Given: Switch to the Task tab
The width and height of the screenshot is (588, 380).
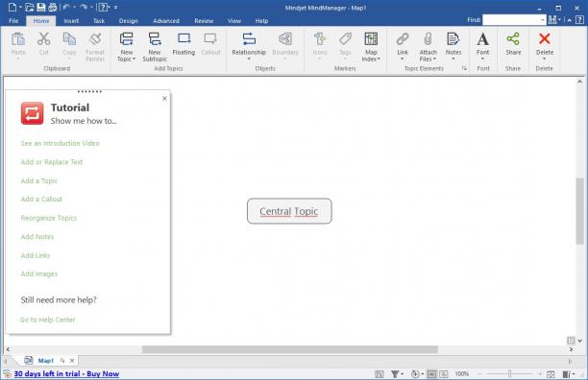Looking at the screenshot, I should [99, 21].
